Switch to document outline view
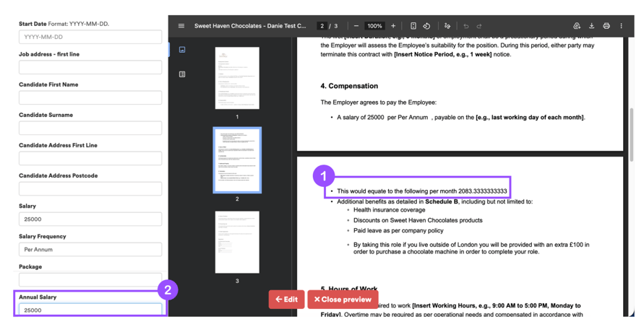 tap(182, 74)
